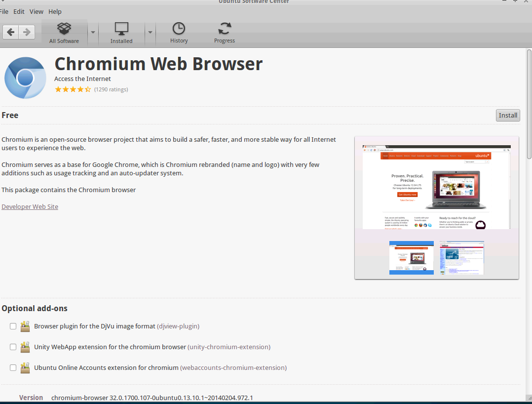Expand the Installed dropdown arrow
The height and width of the screenshot is (404, 532).
point(150,33)
